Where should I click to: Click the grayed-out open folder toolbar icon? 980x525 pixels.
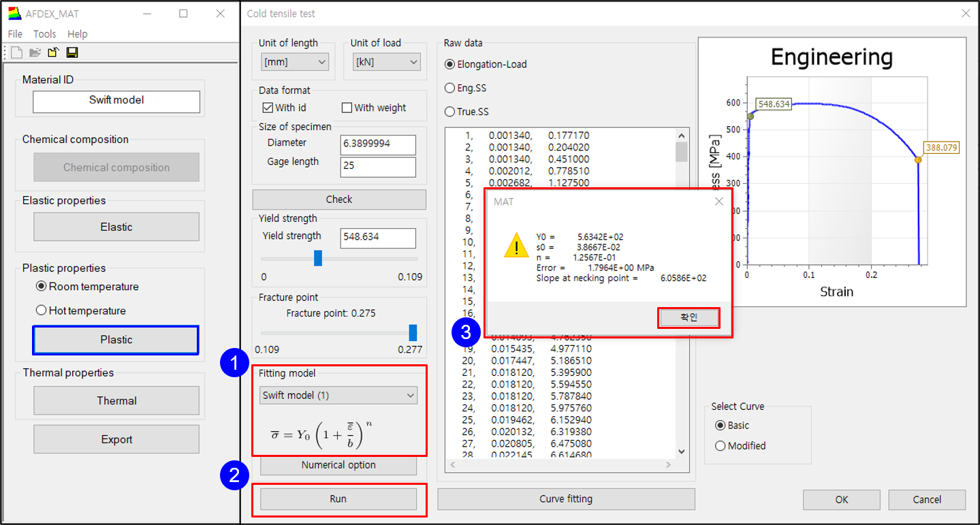pos(35,52)
